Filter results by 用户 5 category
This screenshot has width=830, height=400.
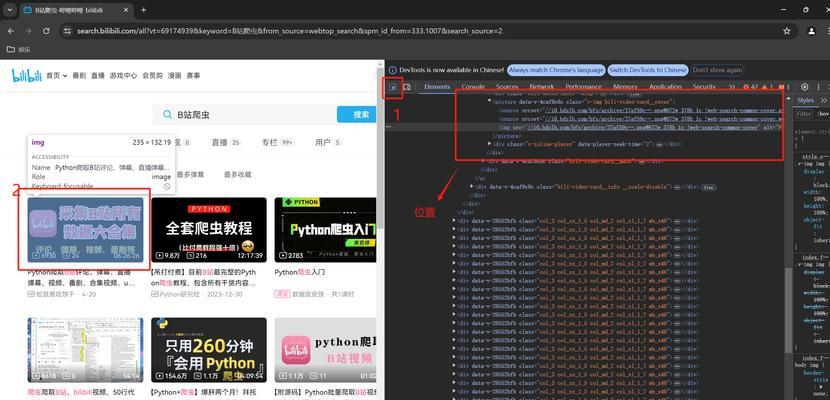328,142
